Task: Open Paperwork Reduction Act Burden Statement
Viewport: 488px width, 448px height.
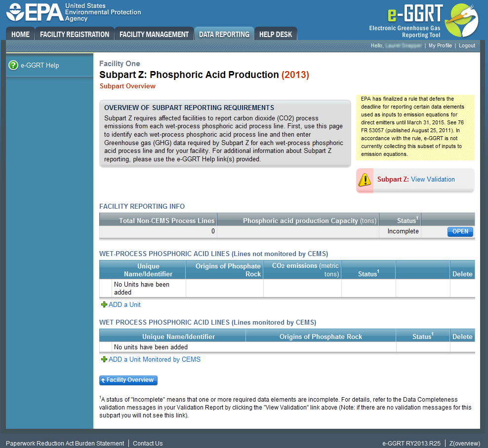Action: pos(65,444)
